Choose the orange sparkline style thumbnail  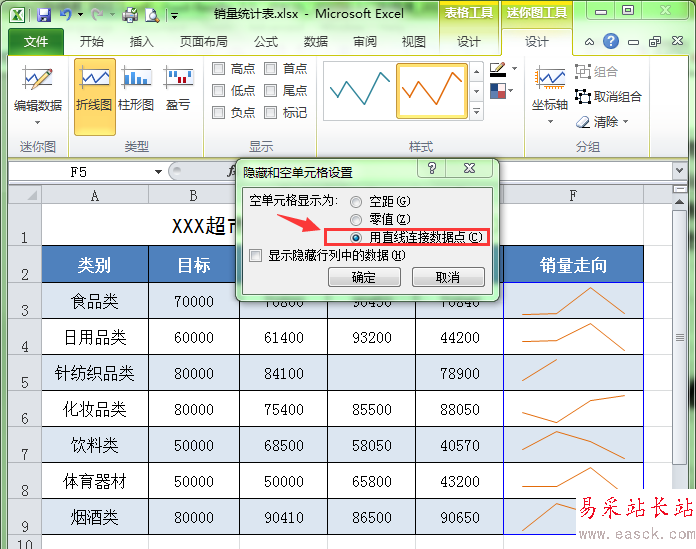[432, 91]
